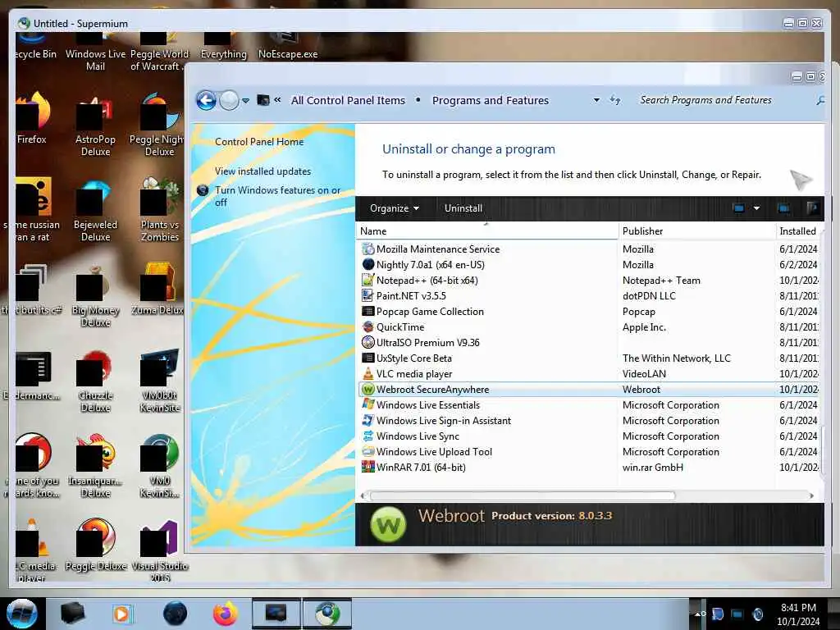Open the view options dropdown arrow
The height and width of the screenshot is (630, 840).
click(756, 208)
